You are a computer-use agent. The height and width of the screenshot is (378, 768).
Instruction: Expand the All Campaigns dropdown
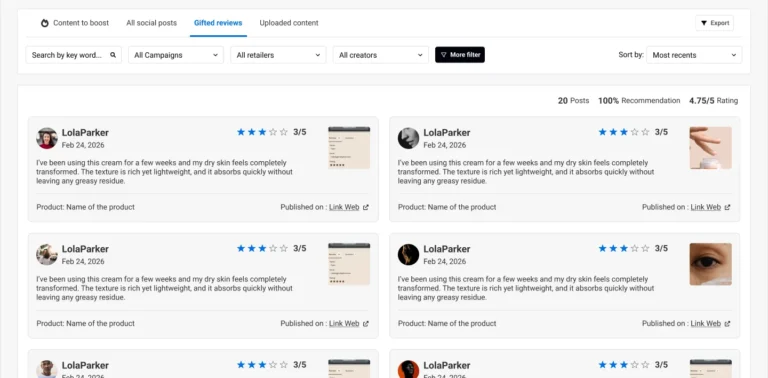tap(176, 55)
